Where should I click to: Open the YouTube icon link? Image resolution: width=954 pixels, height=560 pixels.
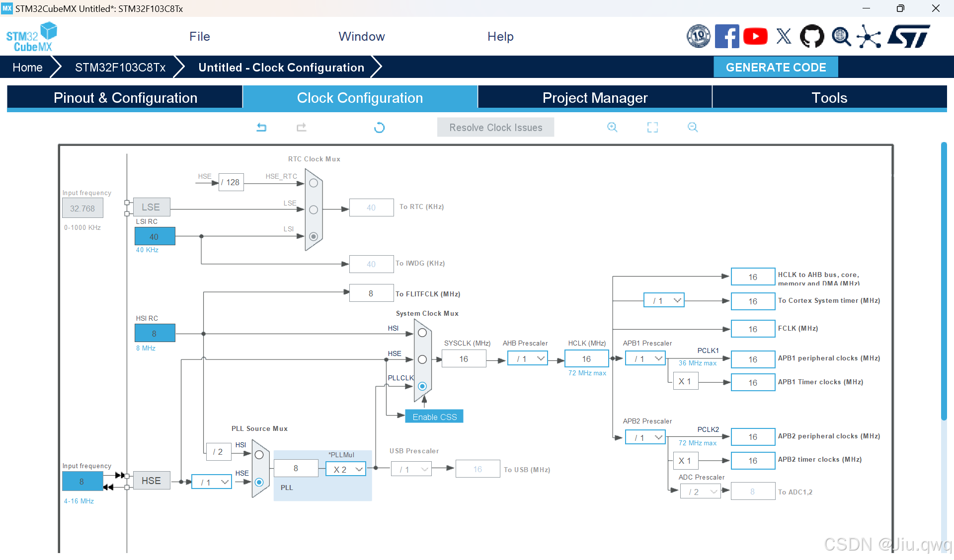(755, 36)
